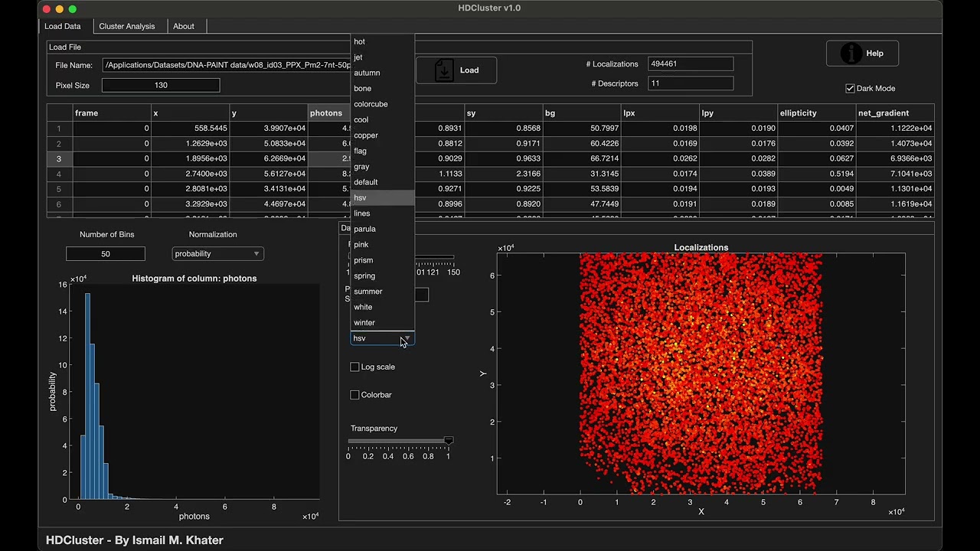Disable the Dark Mode checkbox

850,89
